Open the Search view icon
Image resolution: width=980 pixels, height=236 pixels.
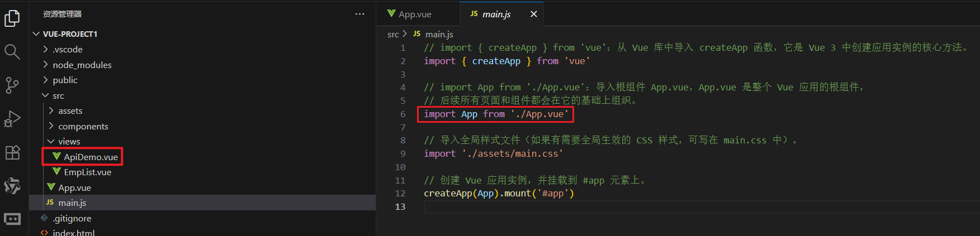pyautogui.click(x=12, y=52)
